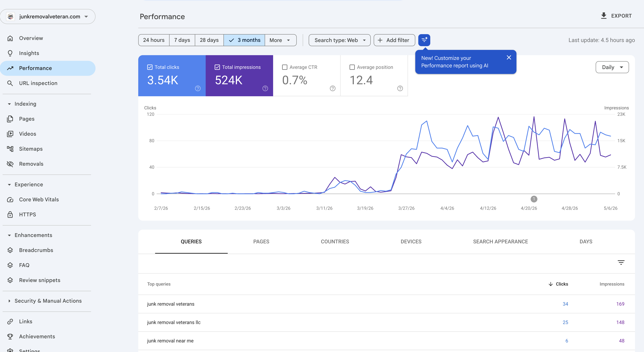Click the AI customize report filter icon
Image resolution: width=644 pixels, height=352 pixels.
424,40
